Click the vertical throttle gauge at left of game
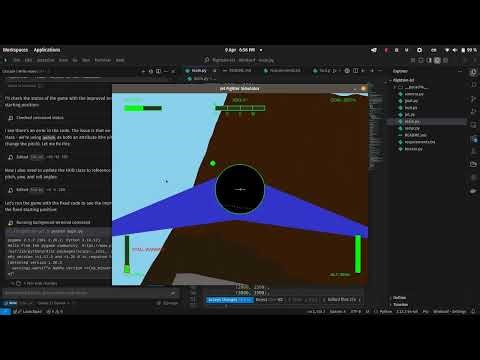The height and width of the screenshot is (360, 480). (127, 254)
